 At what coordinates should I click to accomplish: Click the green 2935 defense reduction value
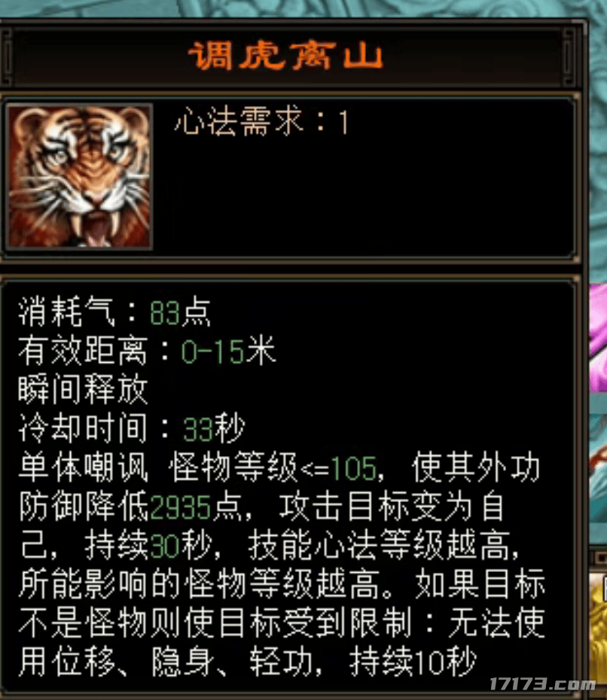click(181, 507)
